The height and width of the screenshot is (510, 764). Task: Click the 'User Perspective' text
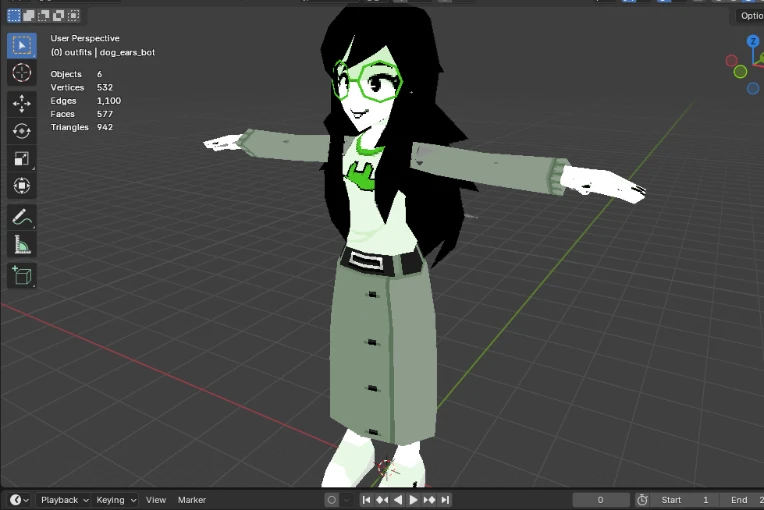(85, 38)
